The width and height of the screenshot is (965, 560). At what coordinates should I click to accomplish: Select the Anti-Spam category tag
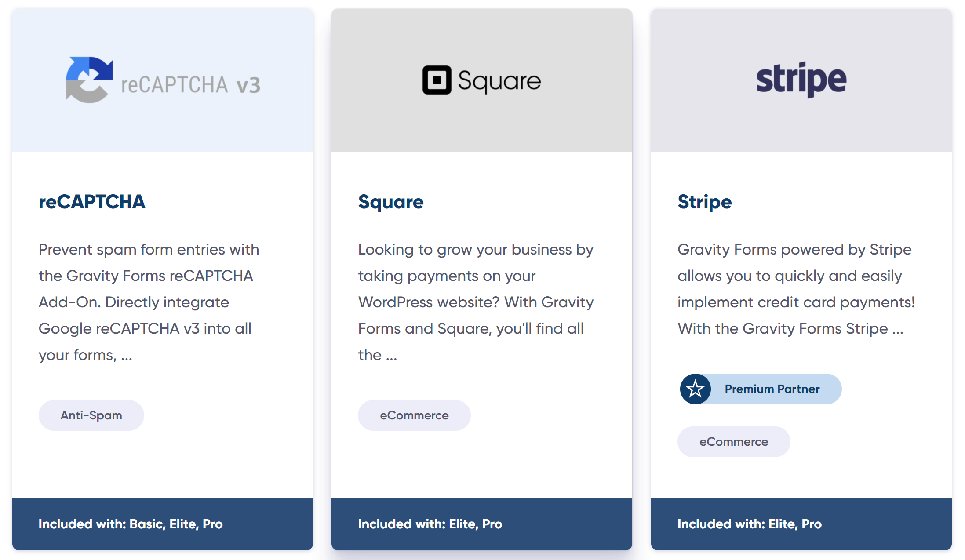click(91, 415)
